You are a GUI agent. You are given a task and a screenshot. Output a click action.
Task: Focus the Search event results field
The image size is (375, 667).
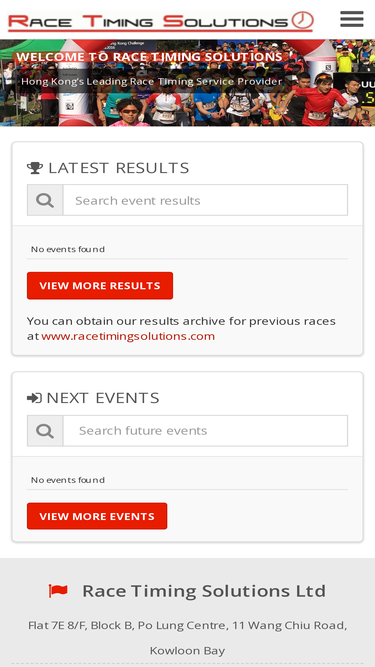pos(205,200)
